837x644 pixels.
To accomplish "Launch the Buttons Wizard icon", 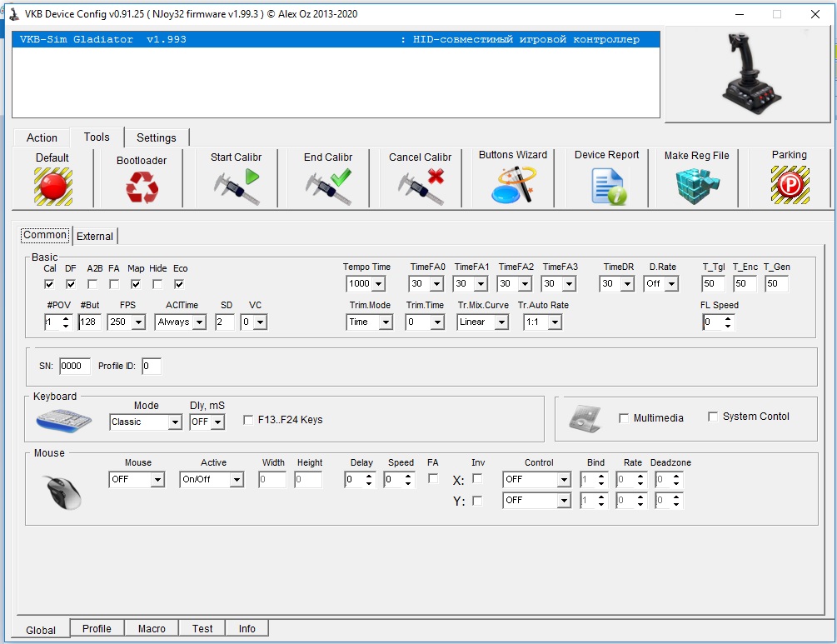I will tap(513, 185).
